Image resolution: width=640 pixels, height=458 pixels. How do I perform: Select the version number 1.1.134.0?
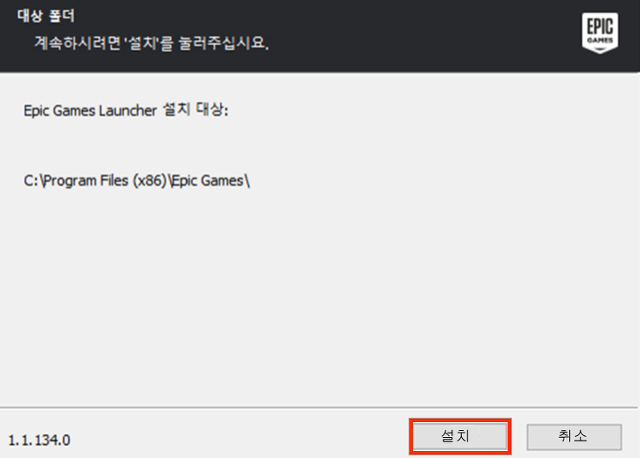39,440
